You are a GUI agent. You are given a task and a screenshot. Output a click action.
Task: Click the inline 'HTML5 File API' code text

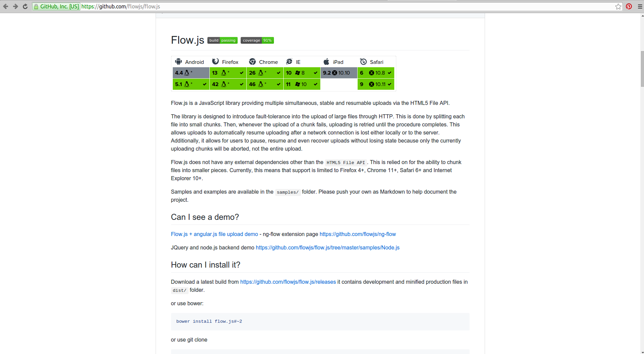346,162
